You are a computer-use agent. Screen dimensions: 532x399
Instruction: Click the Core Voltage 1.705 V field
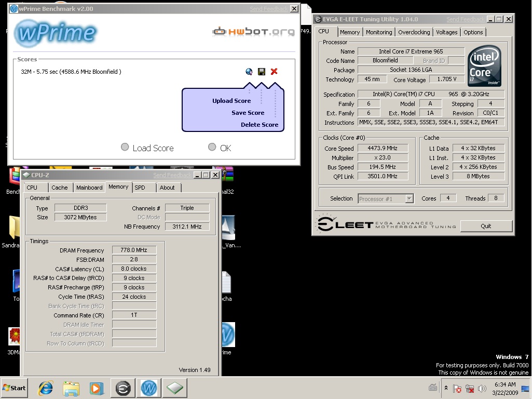click(x=446, y=79)
